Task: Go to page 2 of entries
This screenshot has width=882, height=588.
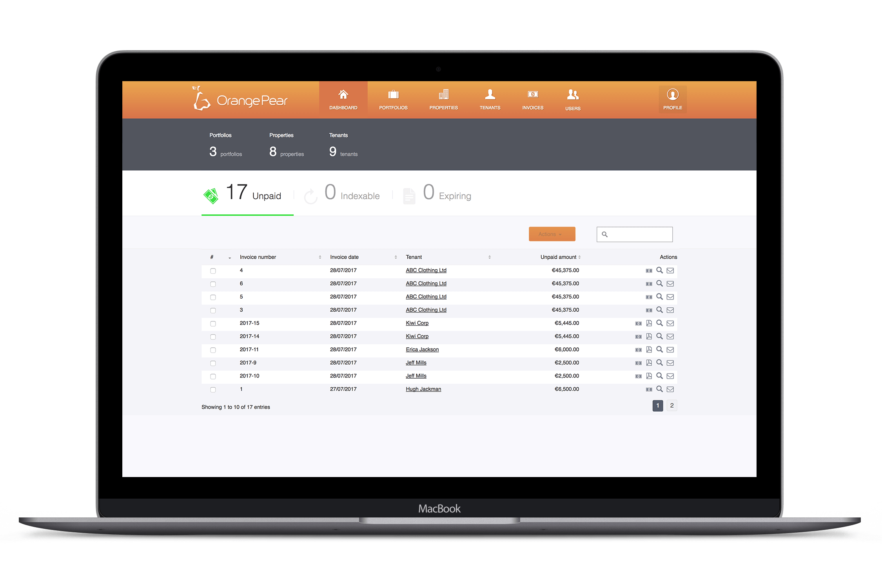Action: click(x=672, y=406)
